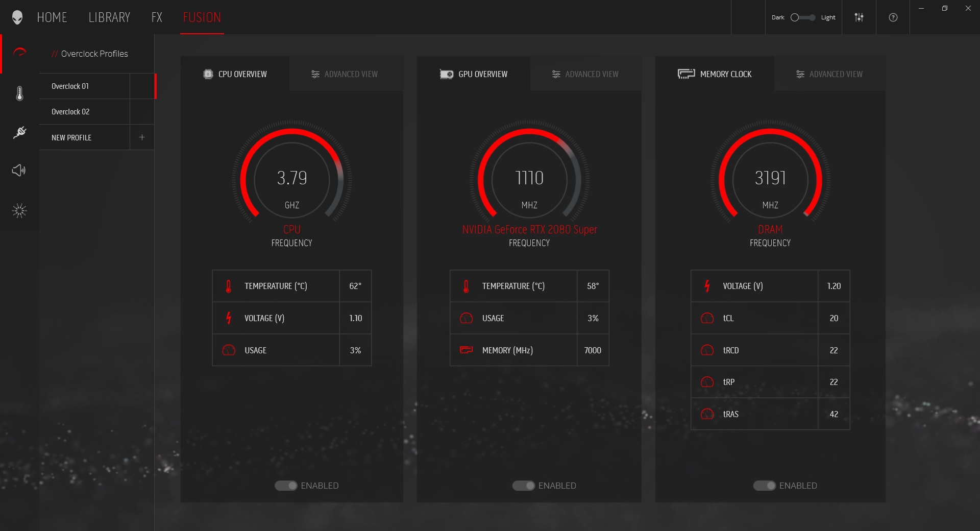The width and height of the screenshot is (980, 531).
Task: Click the memory module icon
Action: pos(686,74)
